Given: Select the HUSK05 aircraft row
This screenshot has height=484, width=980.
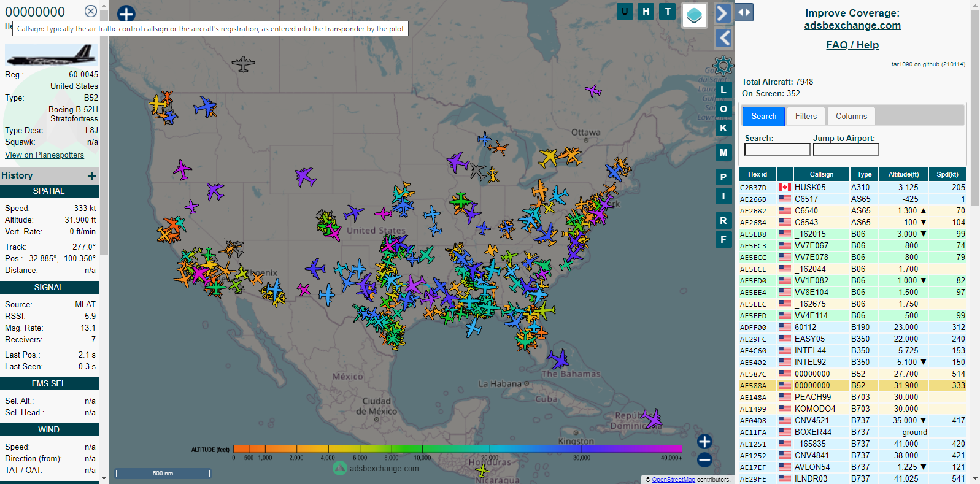Looking at the screenshot, I should tap(852, 187).
